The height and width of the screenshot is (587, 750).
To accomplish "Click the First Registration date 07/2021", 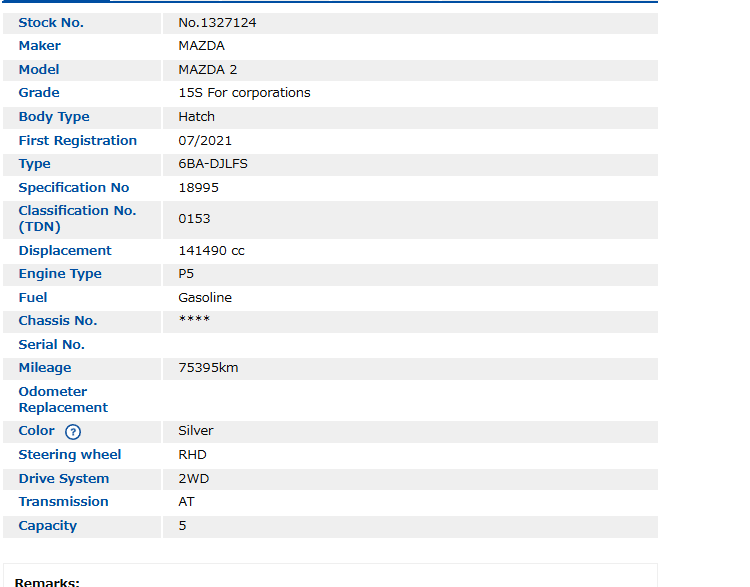I will pyautogui.click(x=205, y=141).
